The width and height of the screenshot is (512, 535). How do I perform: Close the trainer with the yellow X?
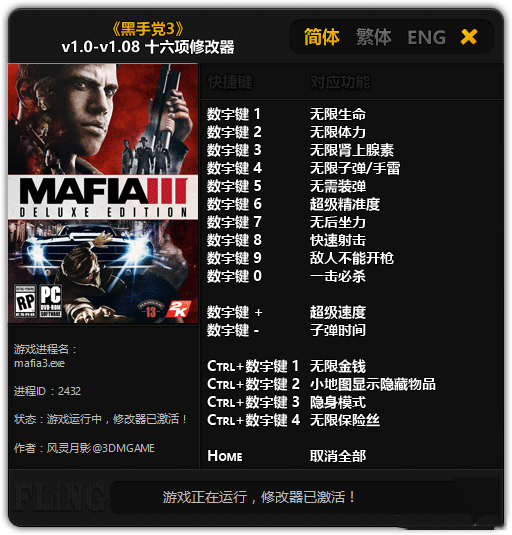469,37
